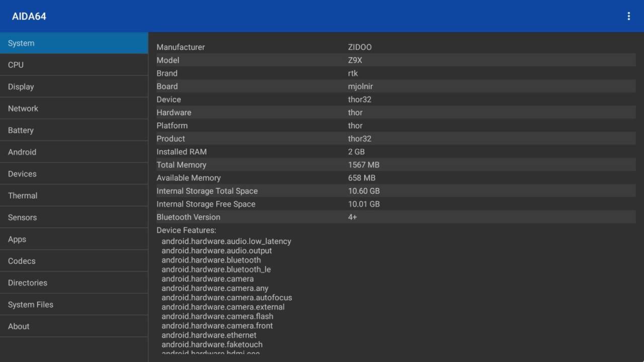The image size is (644, 362).
Task: Select the Board value mjolnir
Action: click(360, 86)
